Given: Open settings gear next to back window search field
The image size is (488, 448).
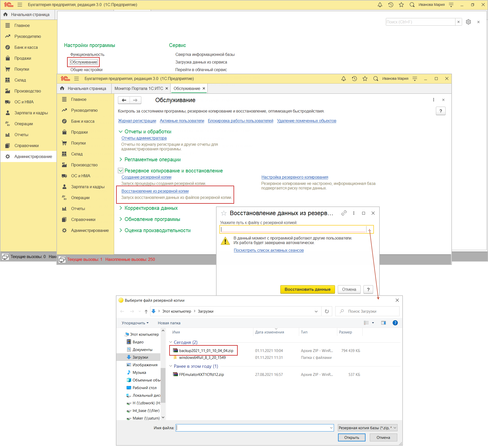Looking at the screenshot, I should point(468,22).
